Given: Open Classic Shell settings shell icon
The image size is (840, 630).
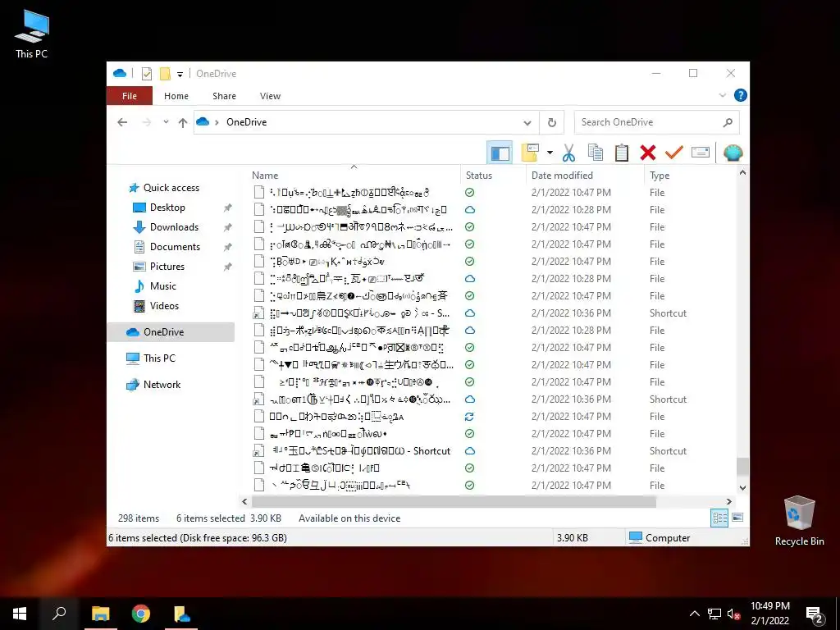Looking at the screenshot, I should click(733, 153).
